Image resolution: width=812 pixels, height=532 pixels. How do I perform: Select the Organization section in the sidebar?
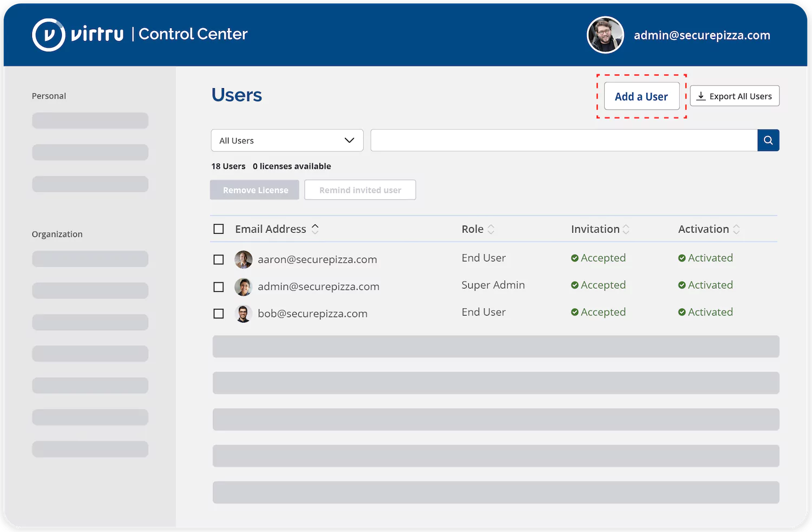57,234
